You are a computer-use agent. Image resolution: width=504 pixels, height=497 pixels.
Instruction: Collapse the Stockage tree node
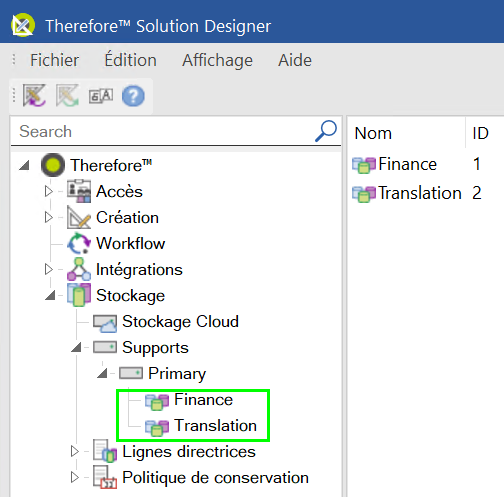click(50, 295)
